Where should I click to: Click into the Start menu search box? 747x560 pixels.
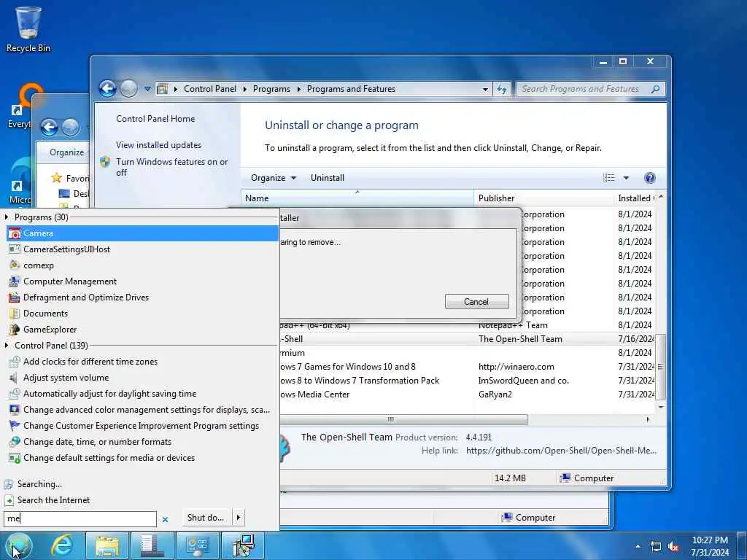tap(80, 518)
